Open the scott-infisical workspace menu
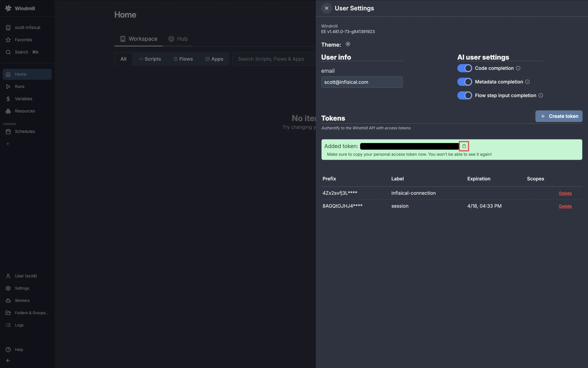 pyautogui.click(x=27, y=27)
